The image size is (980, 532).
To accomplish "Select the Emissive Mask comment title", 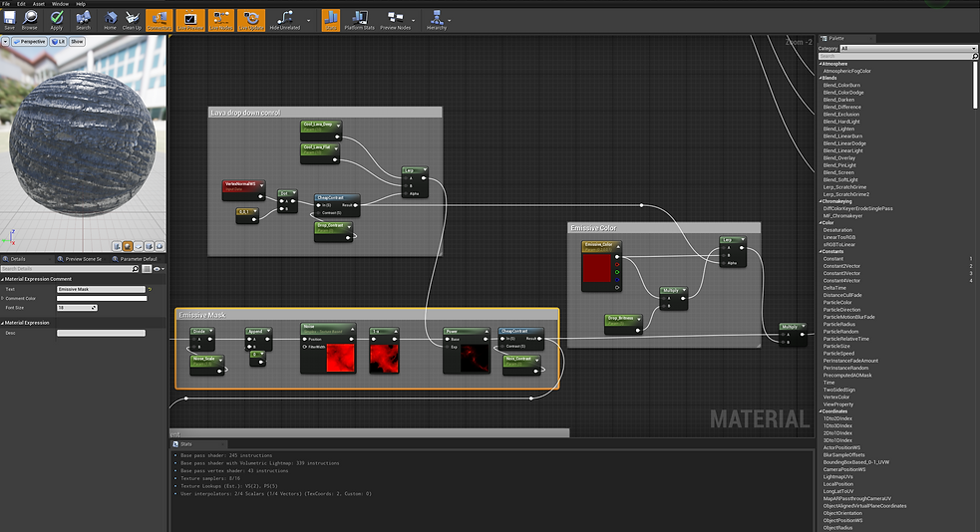I will coord(201,315).
